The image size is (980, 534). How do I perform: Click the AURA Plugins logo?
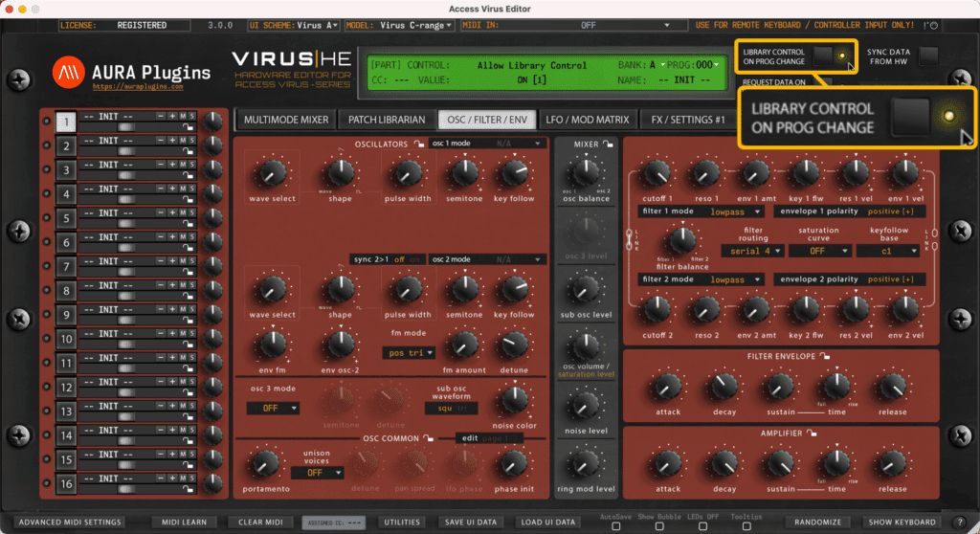click(68, 73)
